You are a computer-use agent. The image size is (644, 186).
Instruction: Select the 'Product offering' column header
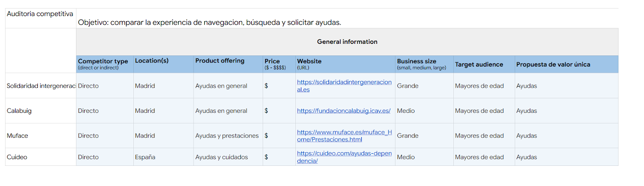(x=228, y=64)
